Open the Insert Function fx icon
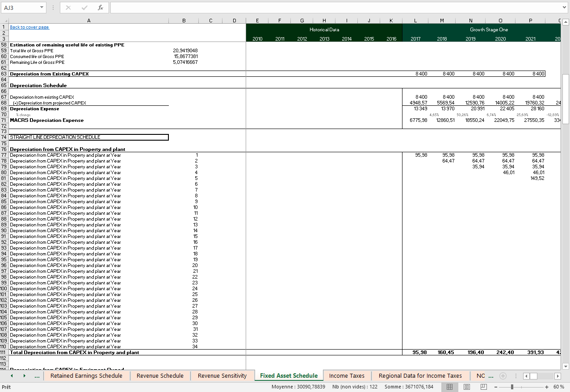Viewport: 570px width, 392px height. [101, 8]
